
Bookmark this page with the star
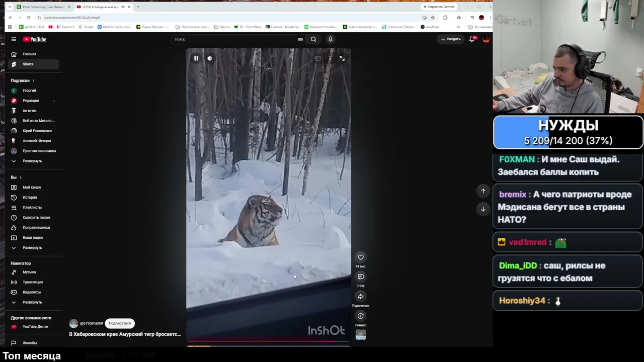(x=433, y=18)
